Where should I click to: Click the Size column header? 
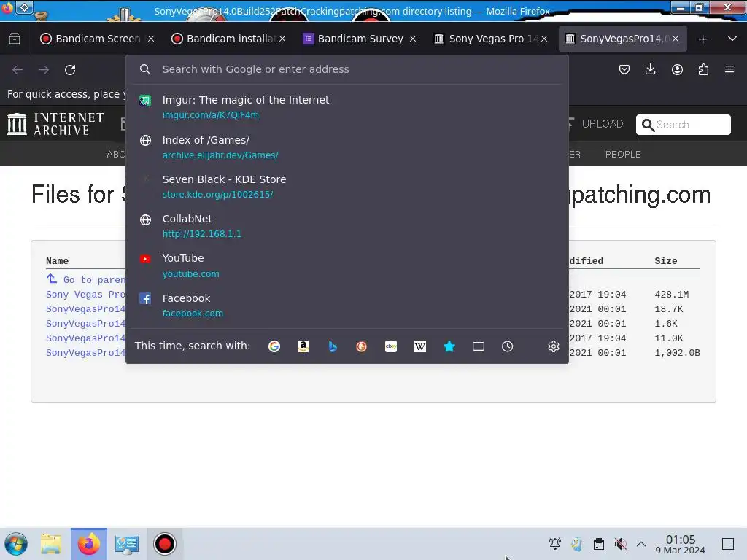click(665, 261)
